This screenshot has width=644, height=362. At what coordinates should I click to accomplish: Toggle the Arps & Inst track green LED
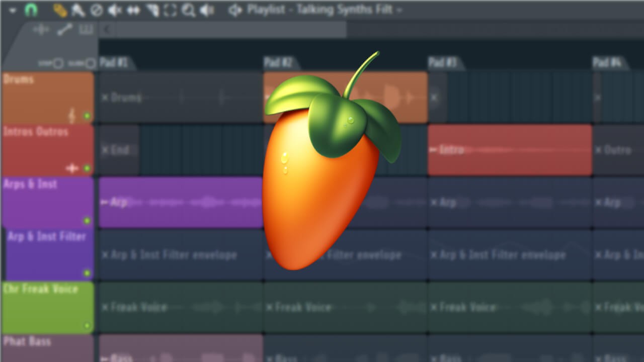(87, 221)
